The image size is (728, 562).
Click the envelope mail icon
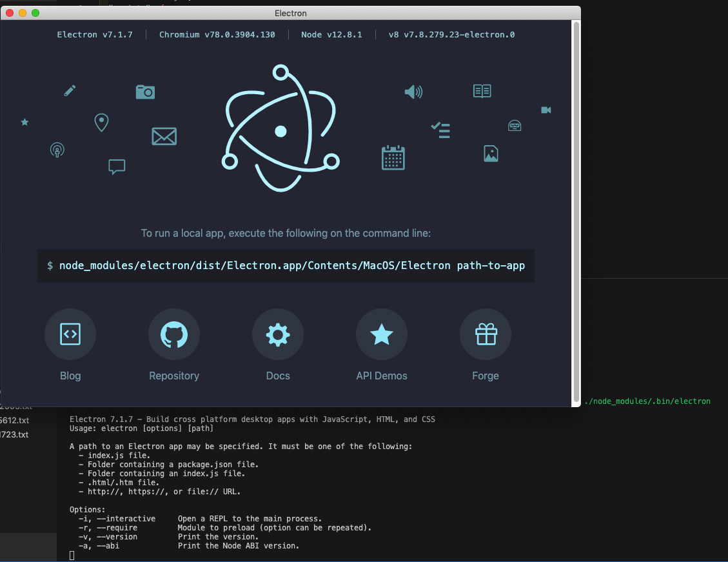pyautogui.click(x=164, y=136)
